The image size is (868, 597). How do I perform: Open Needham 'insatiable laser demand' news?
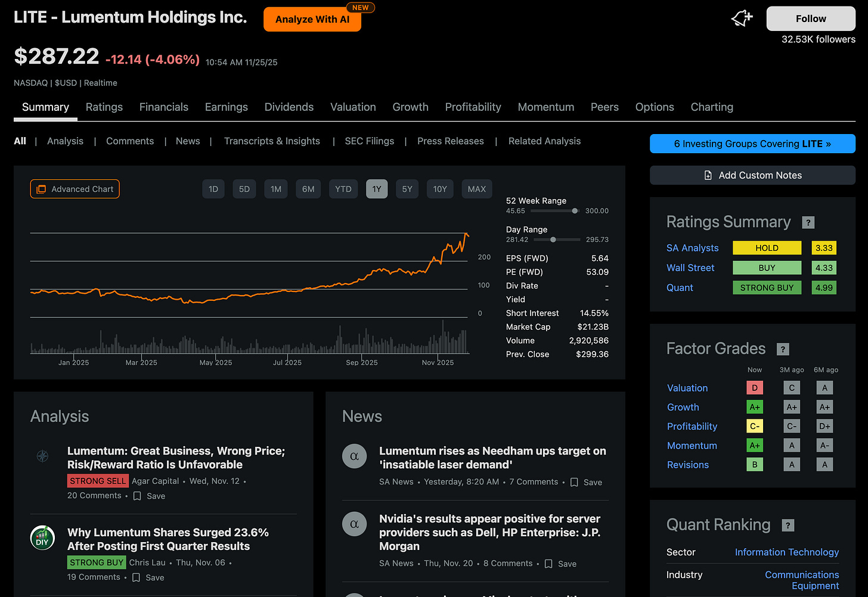coord(492,458)
